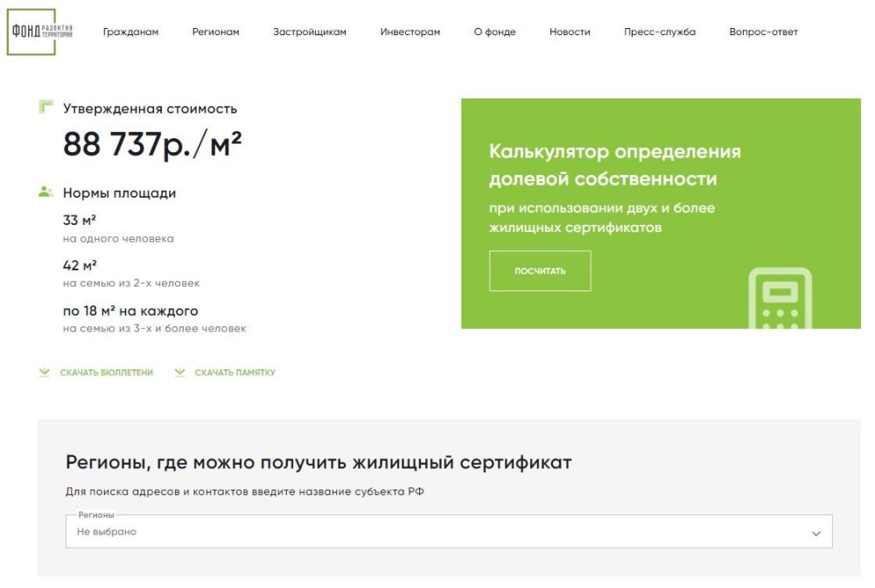The image size is (875, 588).
Task: Click the people icon beside Нормы площади
Action: tap(46, 192)
